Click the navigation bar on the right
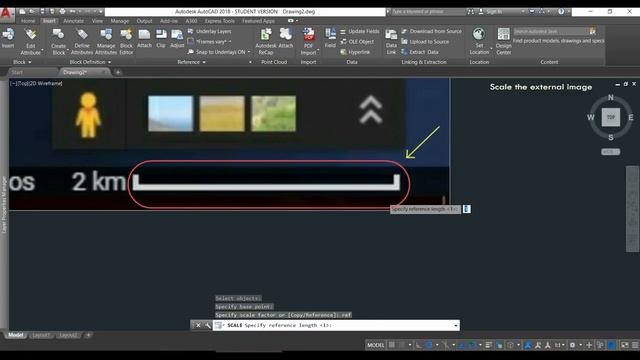Viewport: 640px width, 360px height. point(633,209)
